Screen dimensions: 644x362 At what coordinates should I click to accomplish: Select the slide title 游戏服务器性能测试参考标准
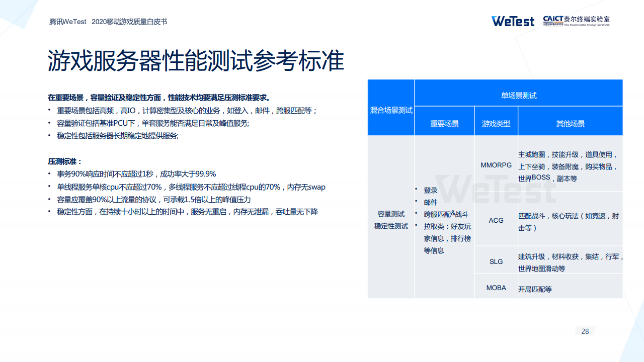coord(196,61)
